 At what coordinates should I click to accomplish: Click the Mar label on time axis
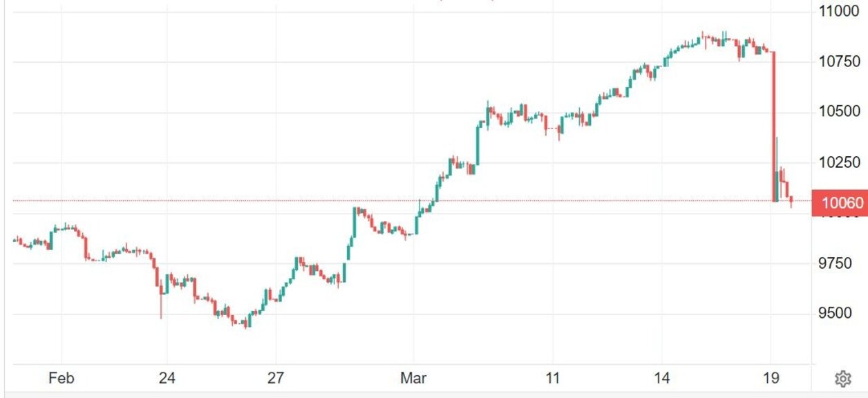point(413,378)
